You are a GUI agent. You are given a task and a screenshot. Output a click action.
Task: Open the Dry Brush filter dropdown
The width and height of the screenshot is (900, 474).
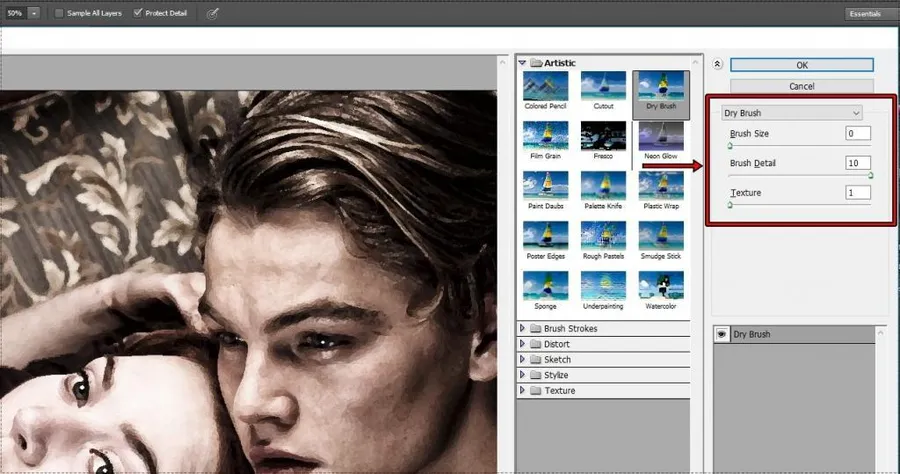792,113
